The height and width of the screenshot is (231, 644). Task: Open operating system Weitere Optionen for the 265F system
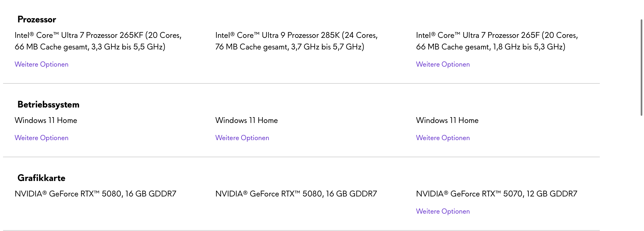443,138
